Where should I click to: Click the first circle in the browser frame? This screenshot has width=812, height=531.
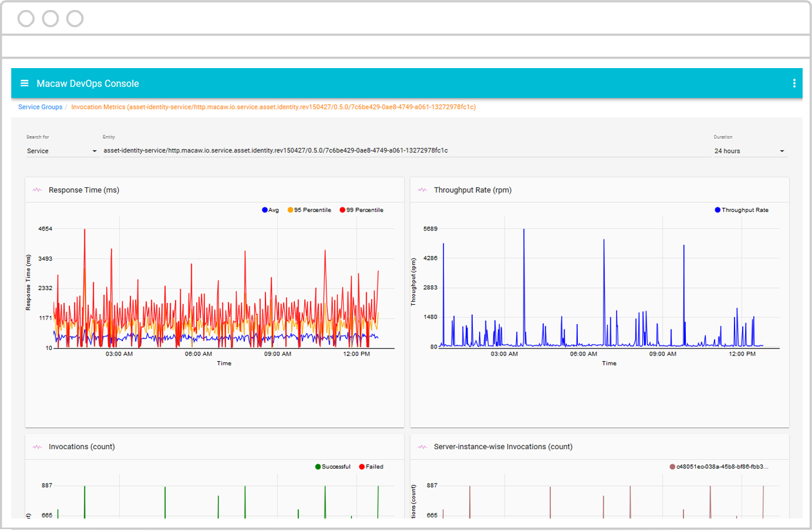point(26,19)
